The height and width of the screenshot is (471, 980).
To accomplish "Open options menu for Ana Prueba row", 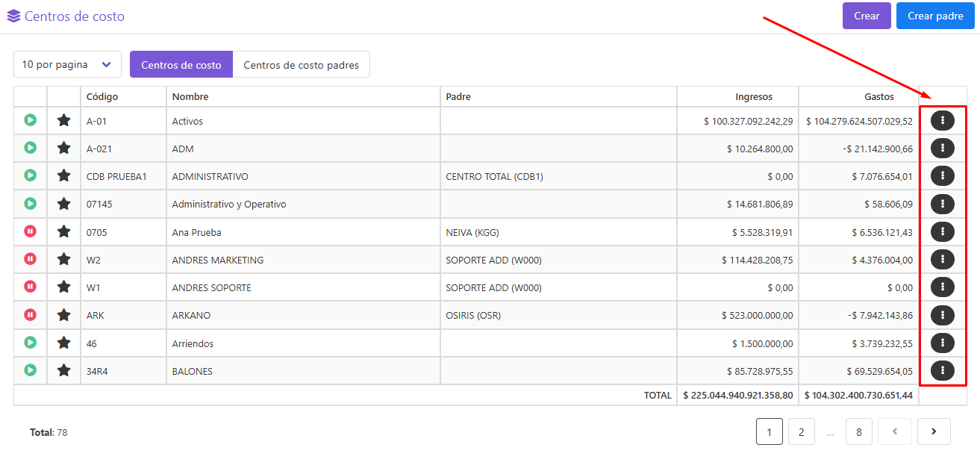I will pyautogui.click(x=943, y=231).
